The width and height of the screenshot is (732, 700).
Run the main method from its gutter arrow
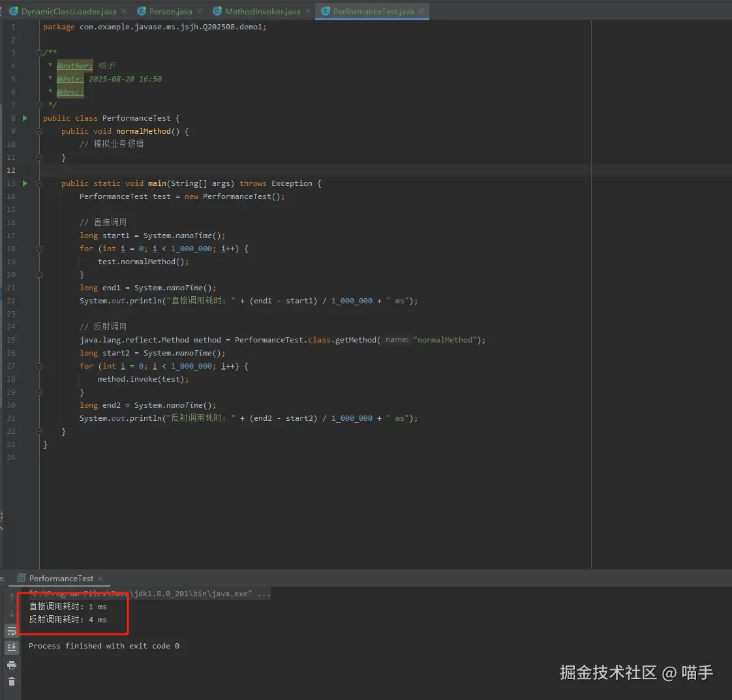[25, 183]
